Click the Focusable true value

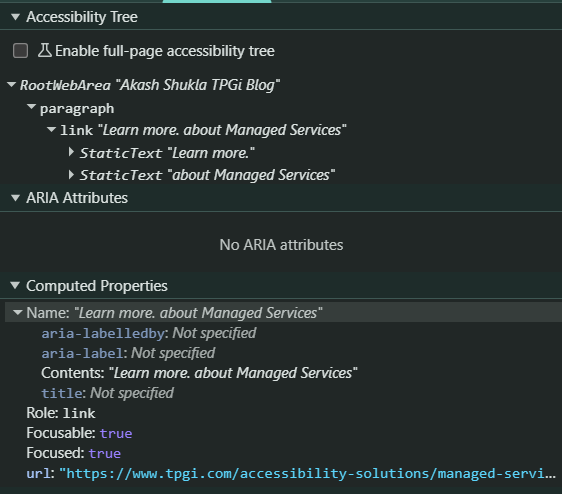point(116,433)
